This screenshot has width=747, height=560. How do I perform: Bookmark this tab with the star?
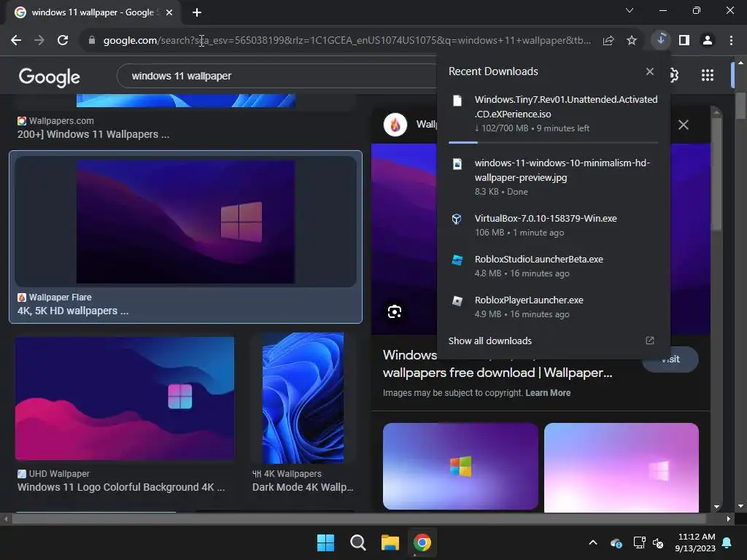point(632,41)
